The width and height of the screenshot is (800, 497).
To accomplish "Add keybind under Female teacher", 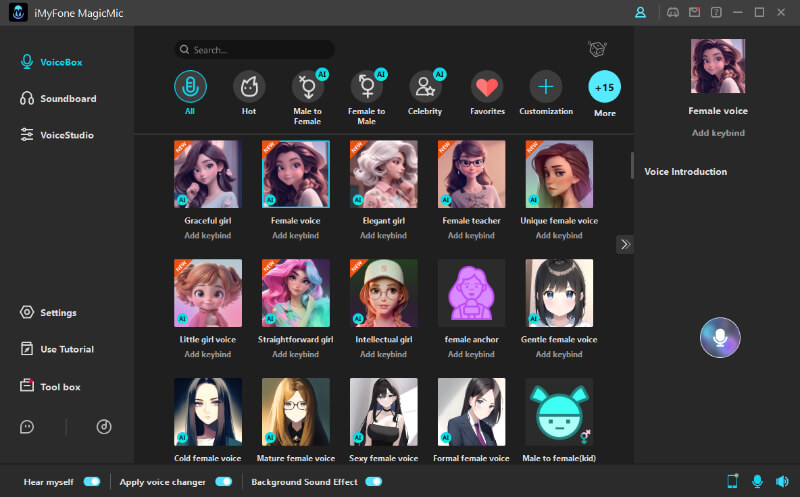I will pos(471,235).
